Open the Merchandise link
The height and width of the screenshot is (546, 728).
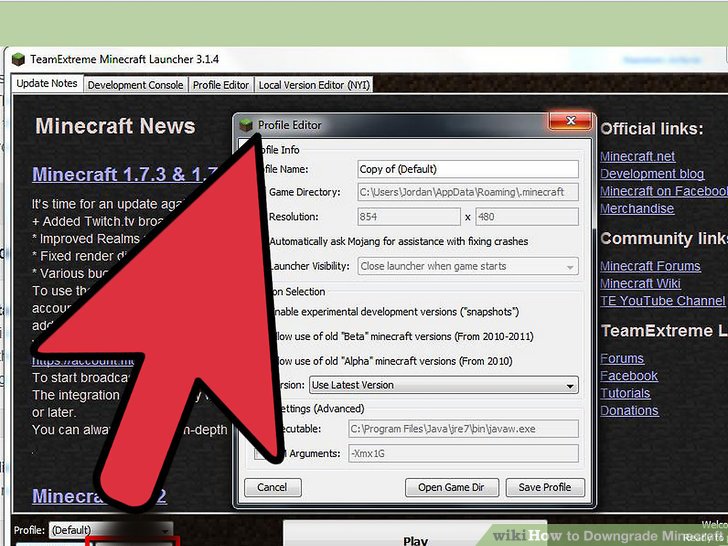pyautogui.click(x=637, y=208)
